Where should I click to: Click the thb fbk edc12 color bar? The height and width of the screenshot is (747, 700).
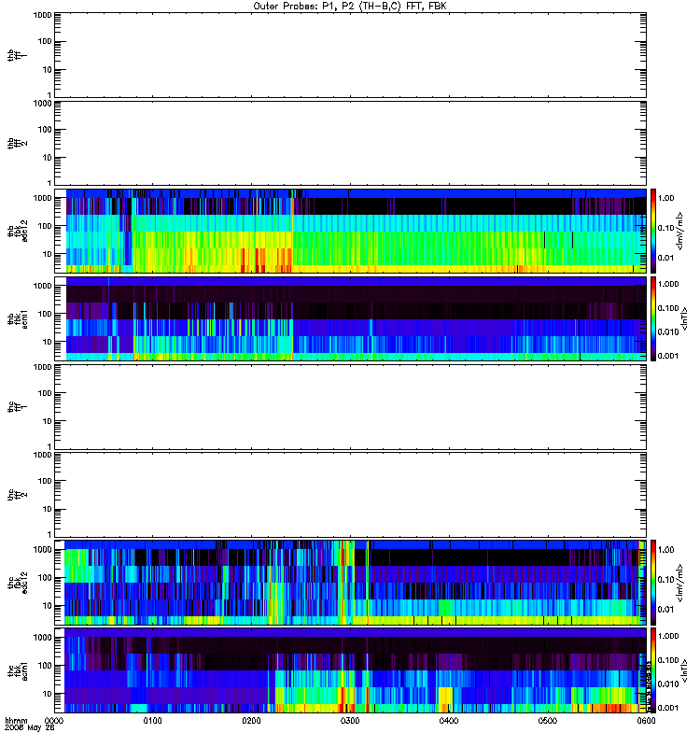coord(653,231)
